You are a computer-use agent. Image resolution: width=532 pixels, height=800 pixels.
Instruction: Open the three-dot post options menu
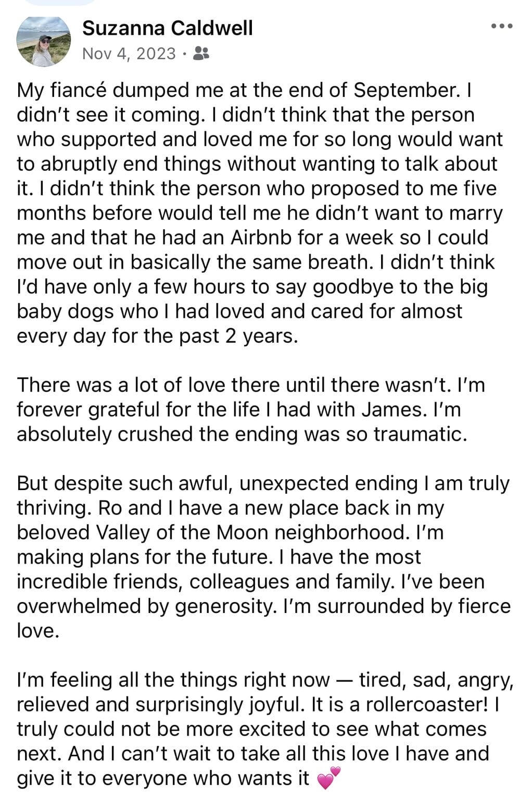click(502, 26)
